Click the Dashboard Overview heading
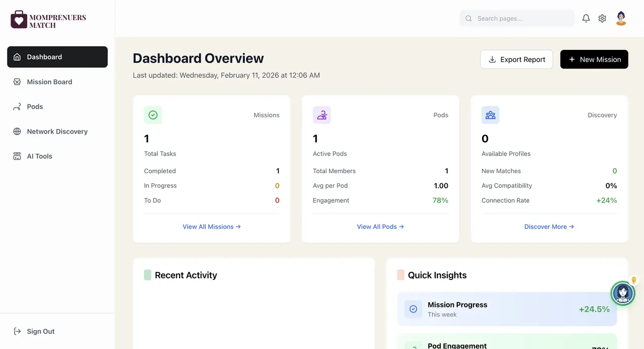 (198, 58)
